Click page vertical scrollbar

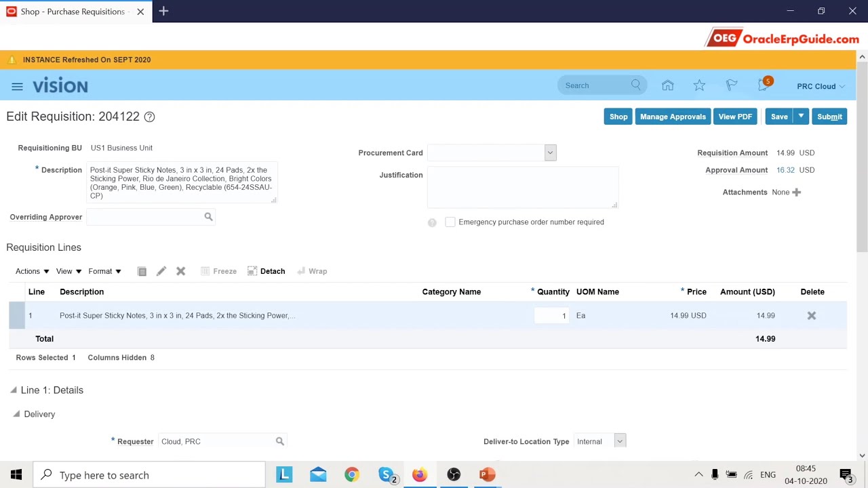862,156
